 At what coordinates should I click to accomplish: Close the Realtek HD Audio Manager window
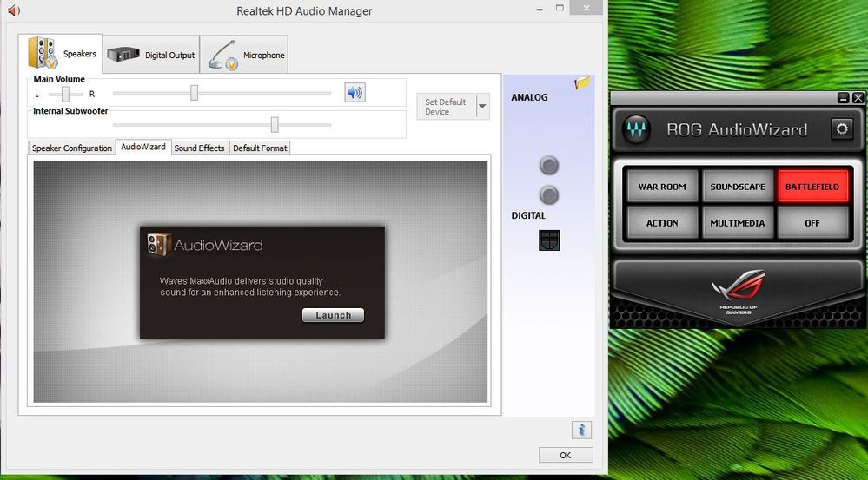(x=588, y=7)
